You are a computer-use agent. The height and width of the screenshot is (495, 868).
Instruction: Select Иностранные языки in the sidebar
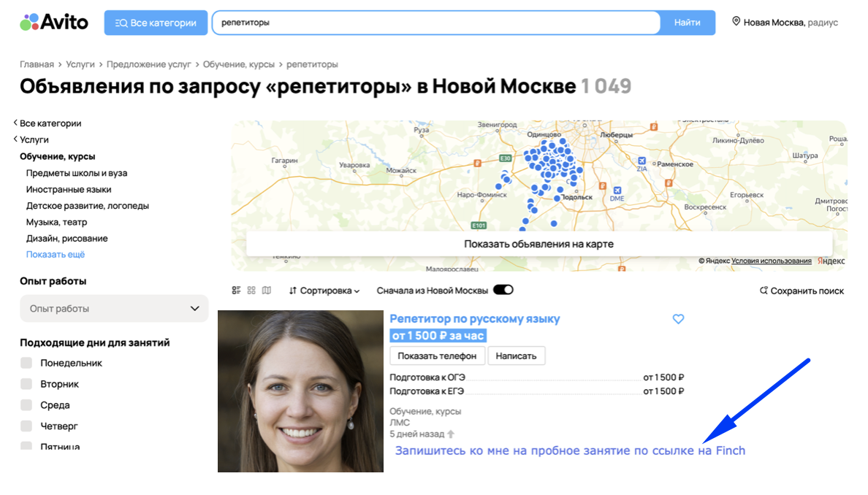(x=69, y=189)
